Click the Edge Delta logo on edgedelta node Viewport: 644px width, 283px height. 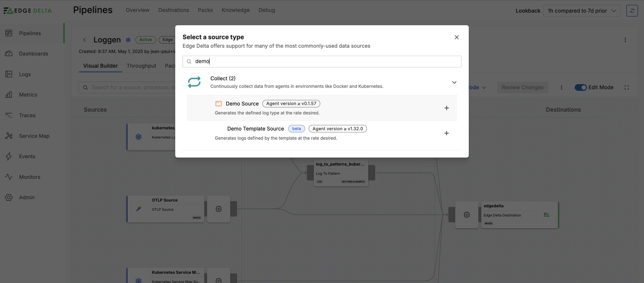click(x=547, y=215)
